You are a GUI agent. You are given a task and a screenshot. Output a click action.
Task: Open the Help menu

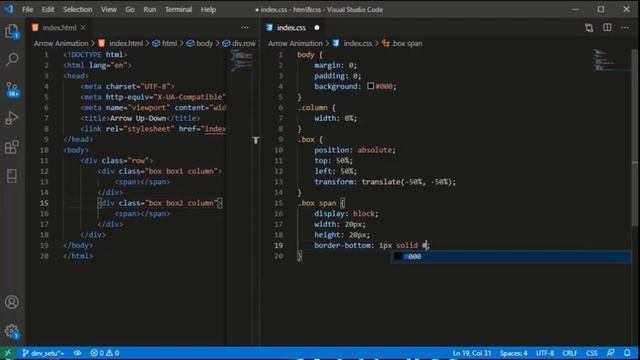(208, 9)
